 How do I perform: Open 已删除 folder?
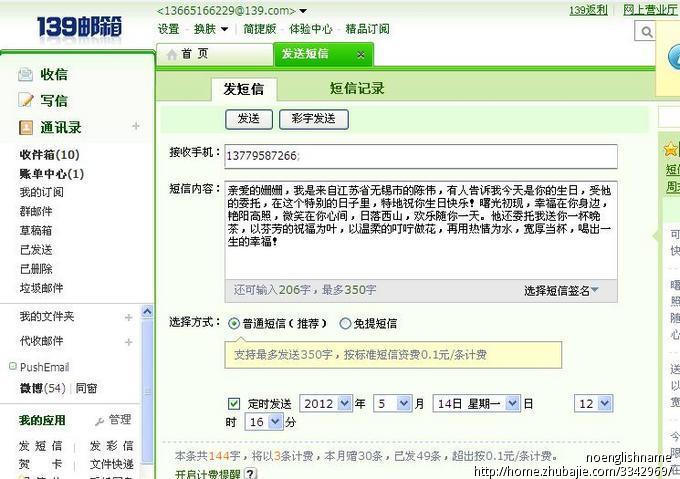(x=36, y=269)
